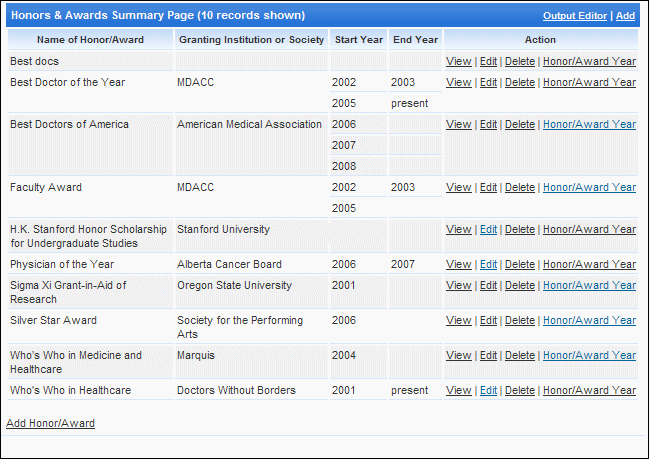Edit the H.K. Stanford Honor Scholarship entry
This screenshot has width=649, height=459.
[488, 229]
